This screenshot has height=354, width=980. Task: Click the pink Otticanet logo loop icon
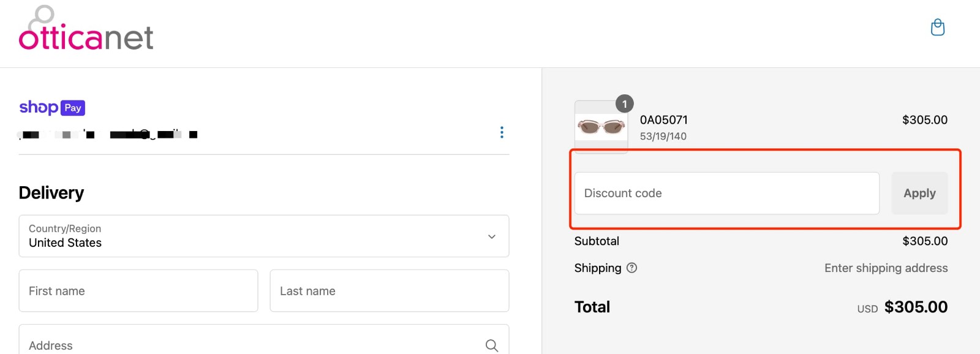tap(41, 16)
